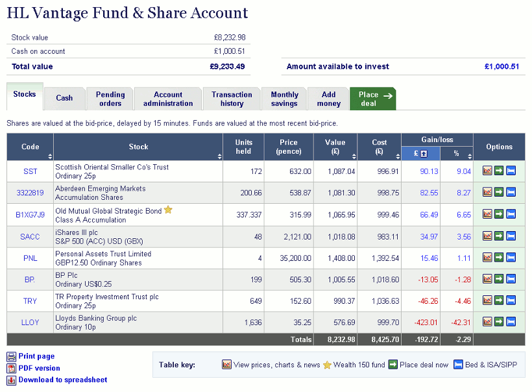The image size is (532, 392).
Task: Open the Account administration tab
Action: (168, 99)
